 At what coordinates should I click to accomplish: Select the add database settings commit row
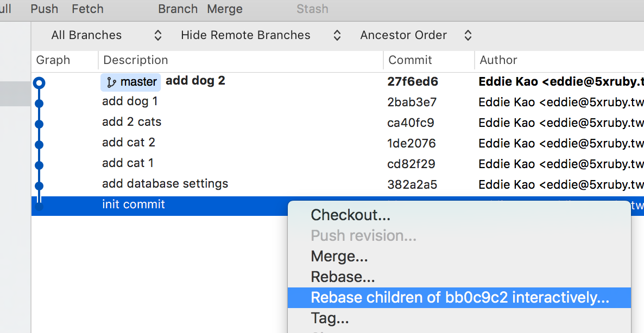[x=165, y=184]
